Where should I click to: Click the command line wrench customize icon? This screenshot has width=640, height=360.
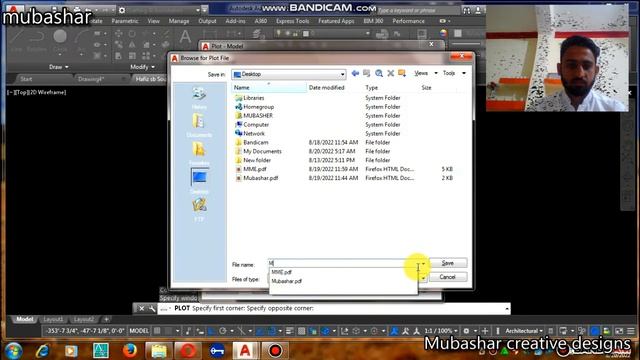pyautogui.click(x=152, y=309)
